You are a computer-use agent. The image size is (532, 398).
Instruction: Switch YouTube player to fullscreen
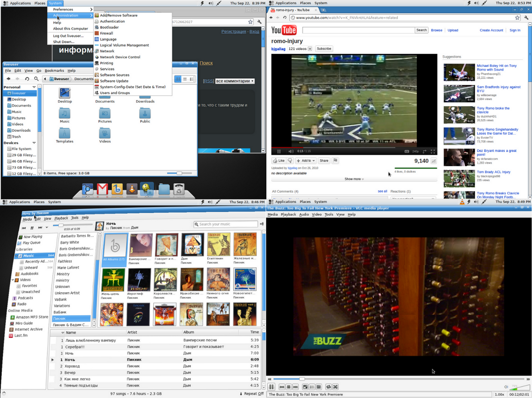click(x=433, y=151)
